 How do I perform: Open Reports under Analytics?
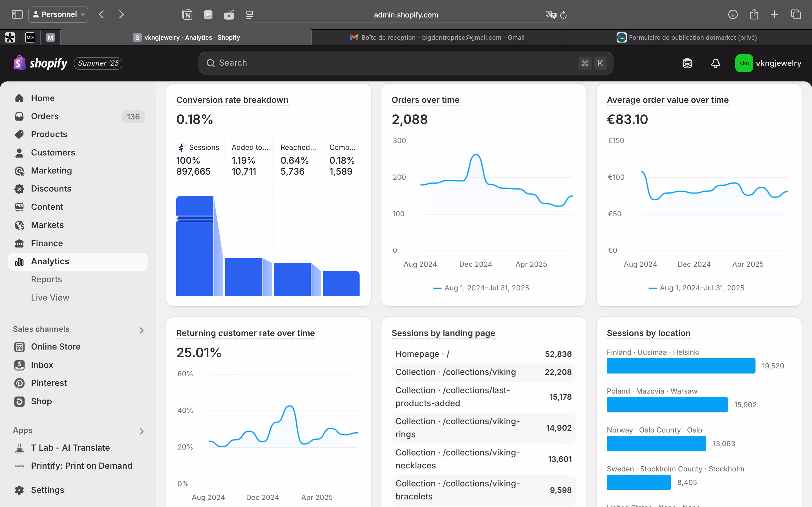pyautogui.click(x=46, y=279)
